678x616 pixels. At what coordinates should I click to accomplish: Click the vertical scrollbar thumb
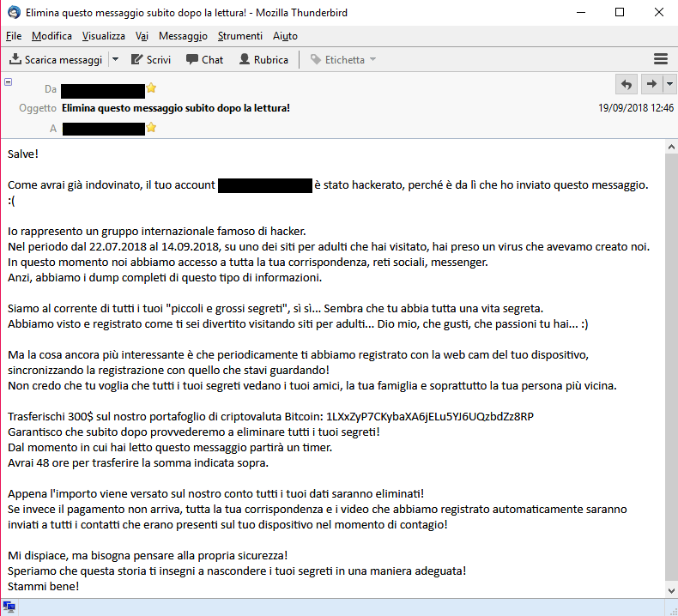671,367
